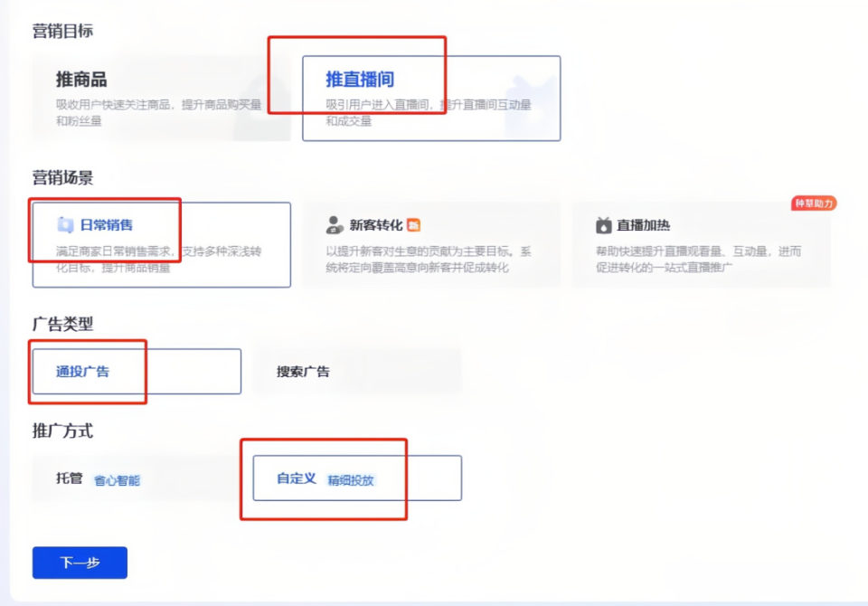Click the orange 新 badge beside 新客转化
Screen dimensions: 868x606
click(413, 225)
